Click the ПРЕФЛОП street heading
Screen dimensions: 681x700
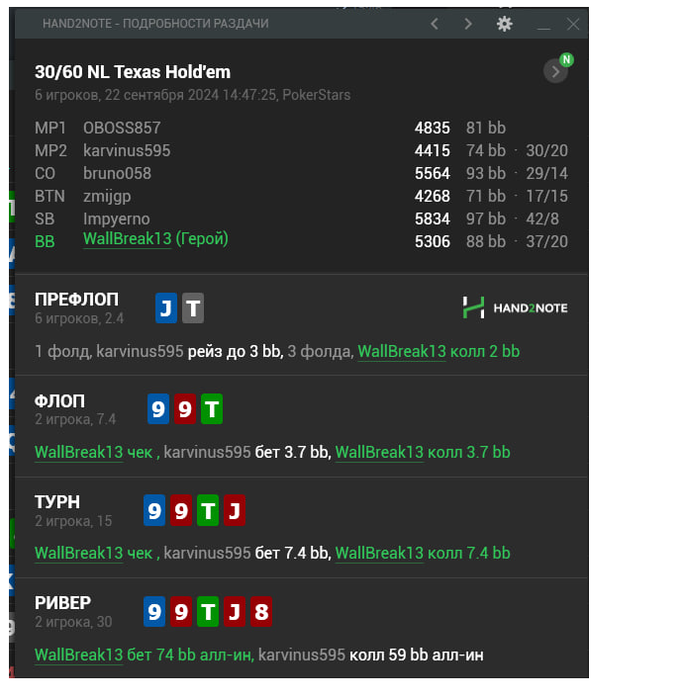[x=76, y=300]
